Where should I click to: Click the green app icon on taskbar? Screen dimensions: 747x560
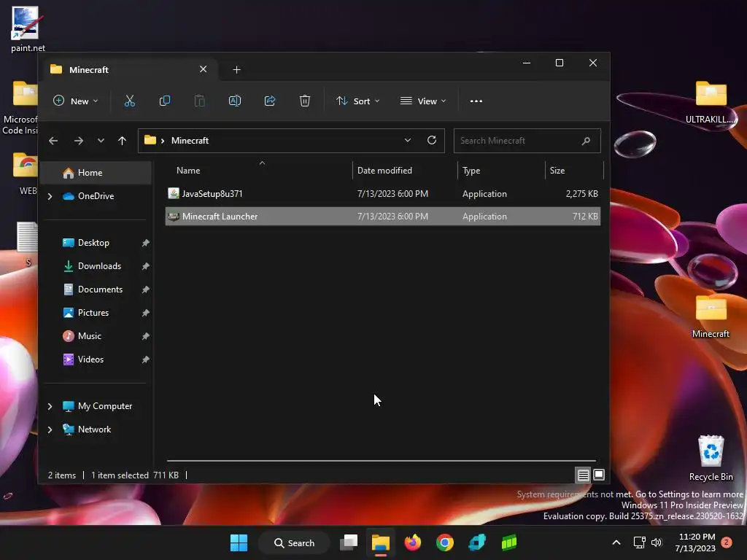[x=508, y=542]
